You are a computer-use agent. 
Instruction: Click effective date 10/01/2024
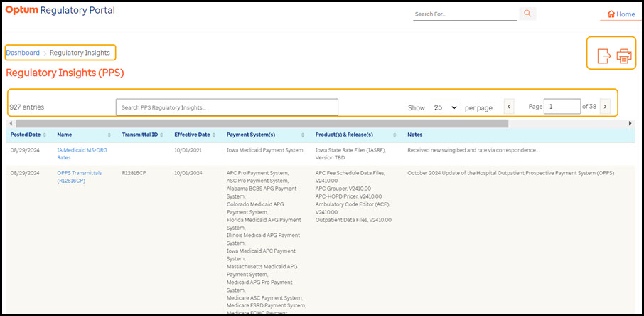pyautogui.click(x=188, y=173)
